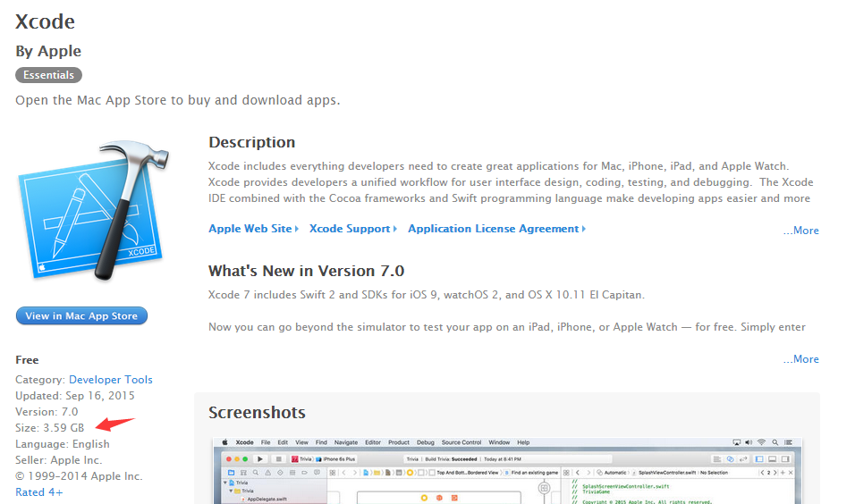Screen dimensions: 855x504
Task: Open iPhone 6s Plus destination selector
Action: pos(336,459)
